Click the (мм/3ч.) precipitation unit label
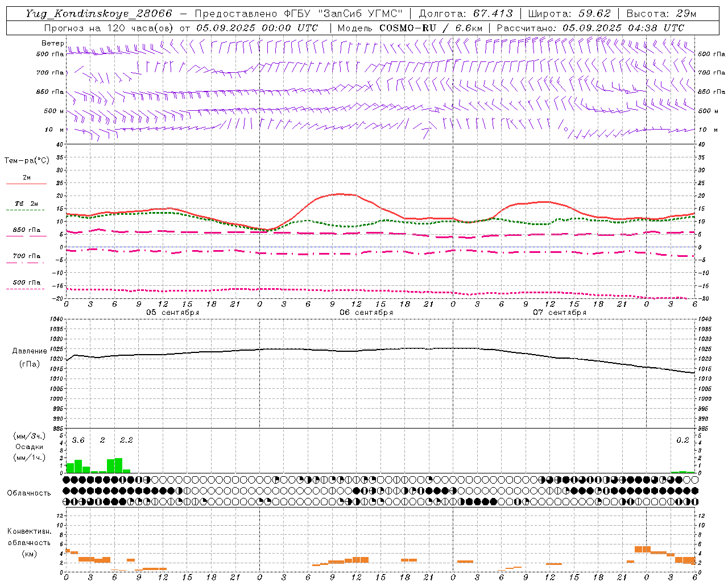Image resolution: width=728 pixels, height=582 pixels. point(30,436)
